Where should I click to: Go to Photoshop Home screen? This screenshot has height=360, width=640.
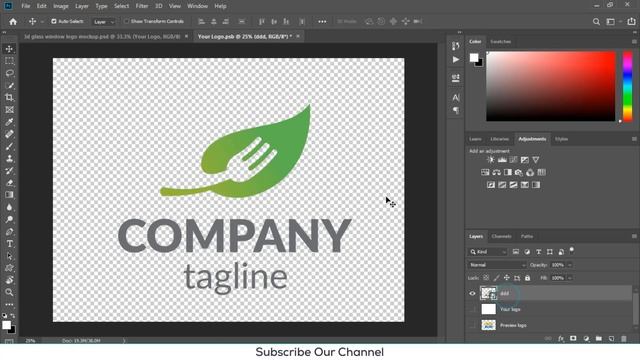pyautogui.click(x=13, y=22)
